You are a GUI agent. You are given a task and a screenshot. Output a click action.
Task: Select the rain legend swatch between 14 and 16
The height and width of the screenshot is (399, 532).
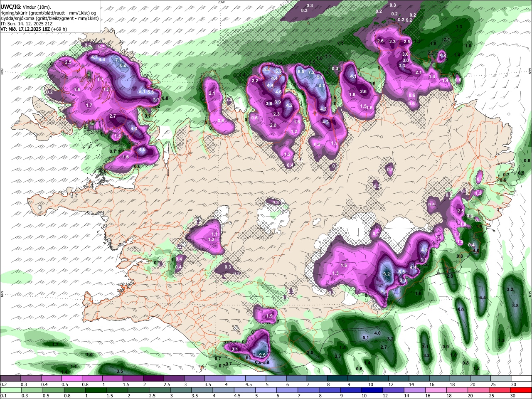pos(415,390)
